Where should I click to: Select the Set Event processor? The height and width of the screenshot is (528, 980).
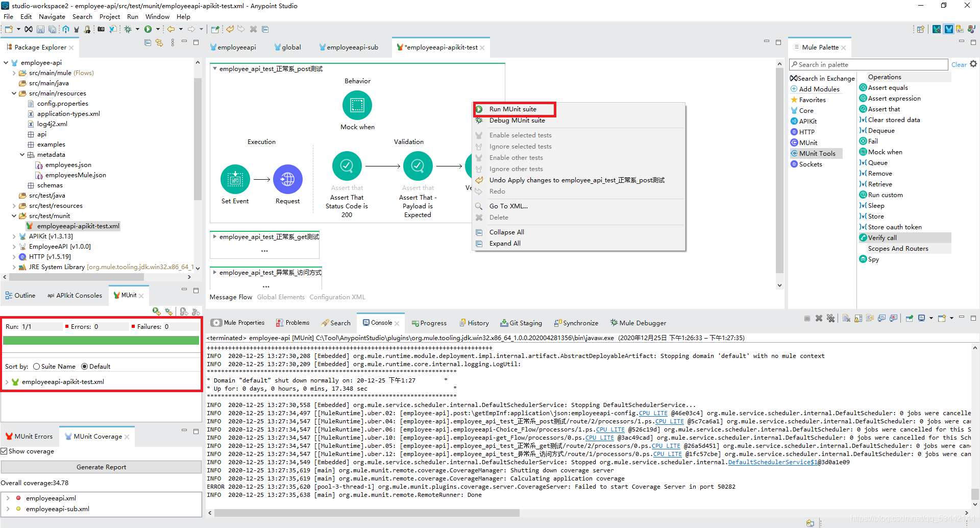click(235, 179)
